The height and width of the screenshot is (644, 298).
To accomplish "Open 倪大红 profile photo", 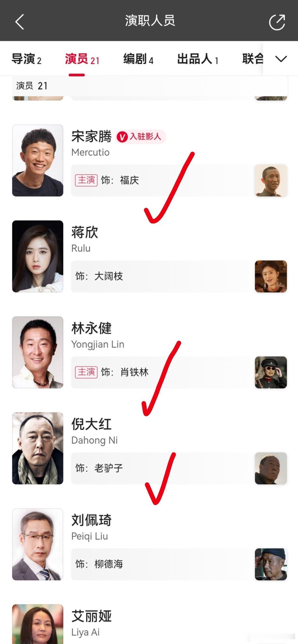I will click(38, 449).
